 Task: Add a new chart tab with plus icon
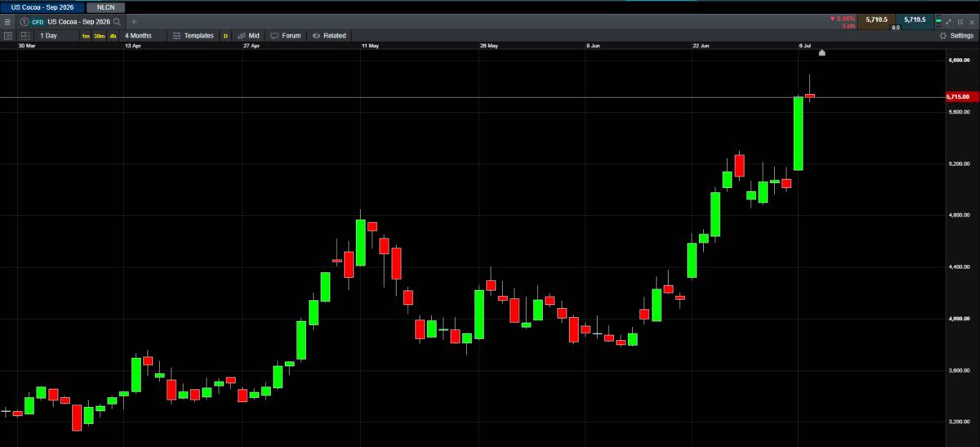pyautogui.click(x=134, y=22)
